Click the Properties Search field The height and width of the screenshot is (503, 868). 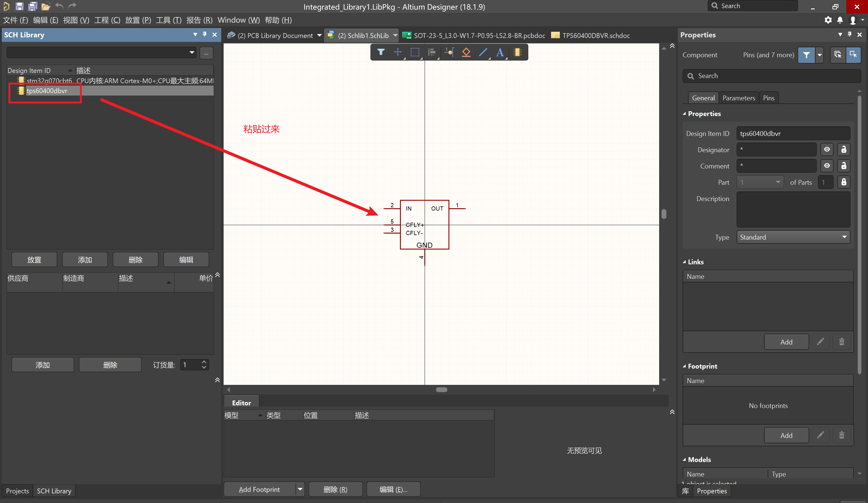772,76
